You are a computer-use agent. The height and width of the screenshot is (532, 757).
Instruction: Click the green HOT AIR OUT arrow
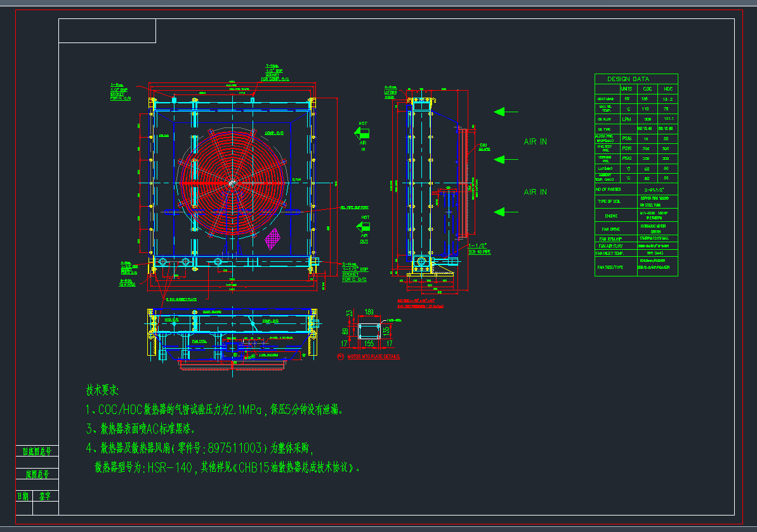pos(364,226)
